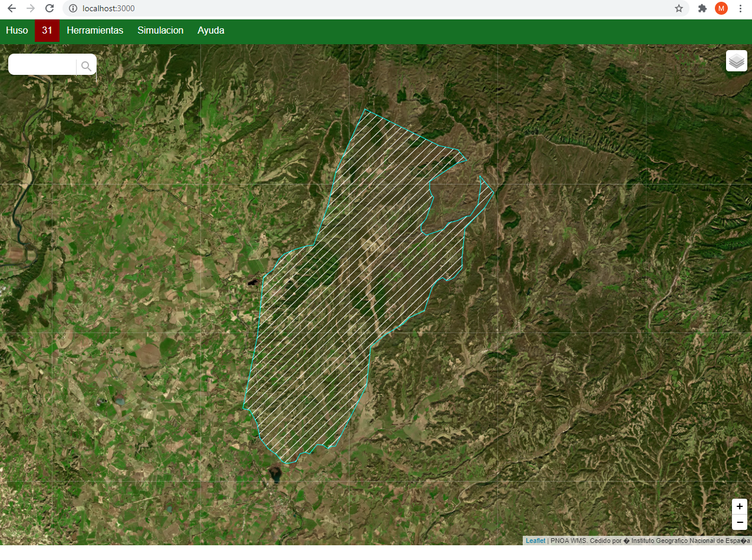
Task: Go back to the previous page
Action: coord(12,8)
